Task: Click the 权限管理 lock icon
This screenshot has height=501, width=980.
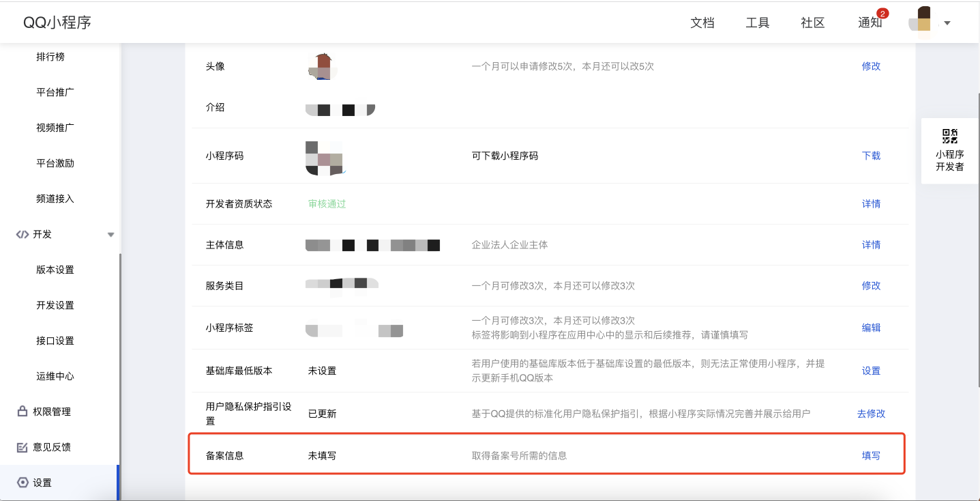Action: [x=22, y=412]
